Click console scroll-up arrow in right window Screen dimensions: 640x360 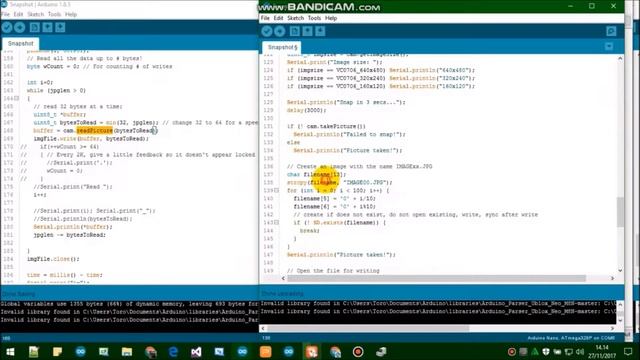pyautogui.click(x=620, y=304)
